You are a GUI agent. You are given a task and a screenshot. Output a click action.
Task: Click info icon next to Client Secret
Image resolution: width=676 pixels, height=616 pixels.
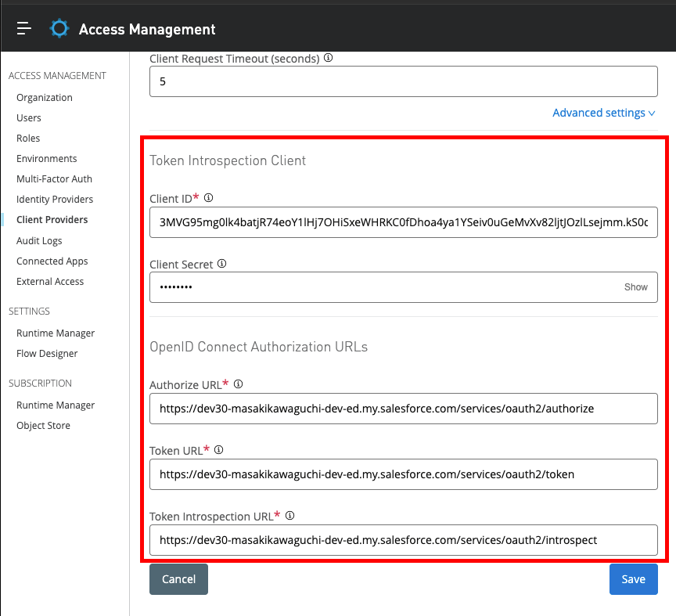[221, 265]
